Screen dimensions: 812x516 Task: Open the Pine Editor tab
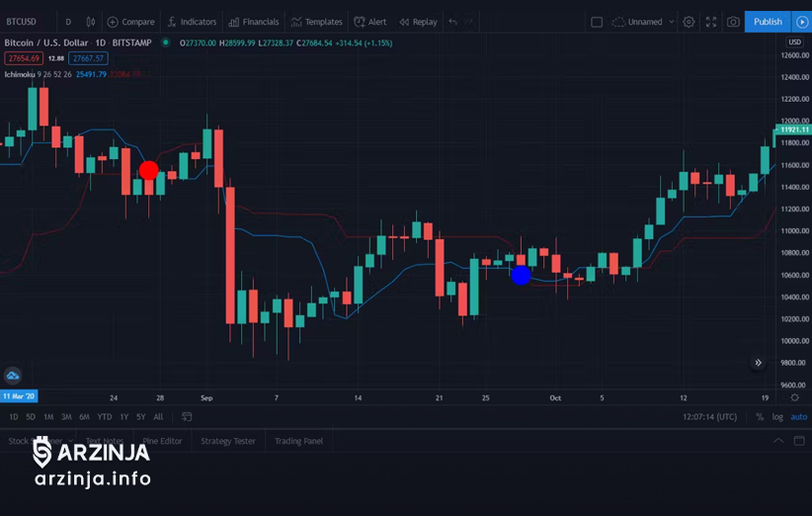point(163,441)
